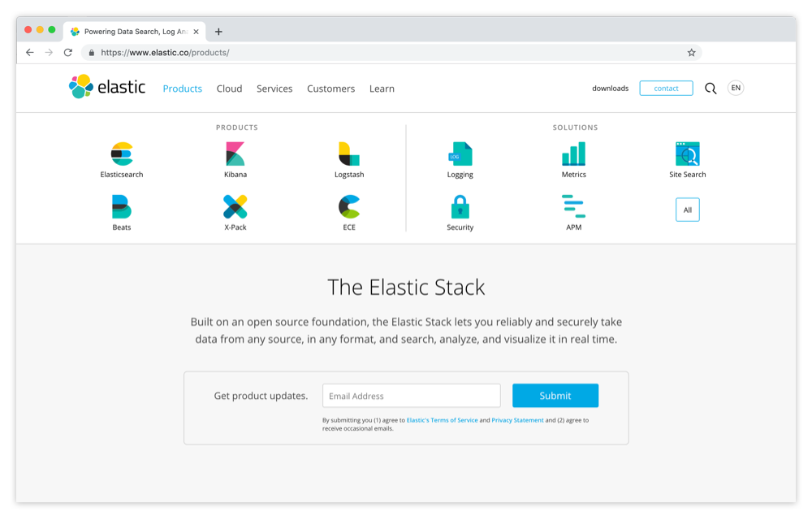Open the Elasticsearch product icon

(122, 154)
